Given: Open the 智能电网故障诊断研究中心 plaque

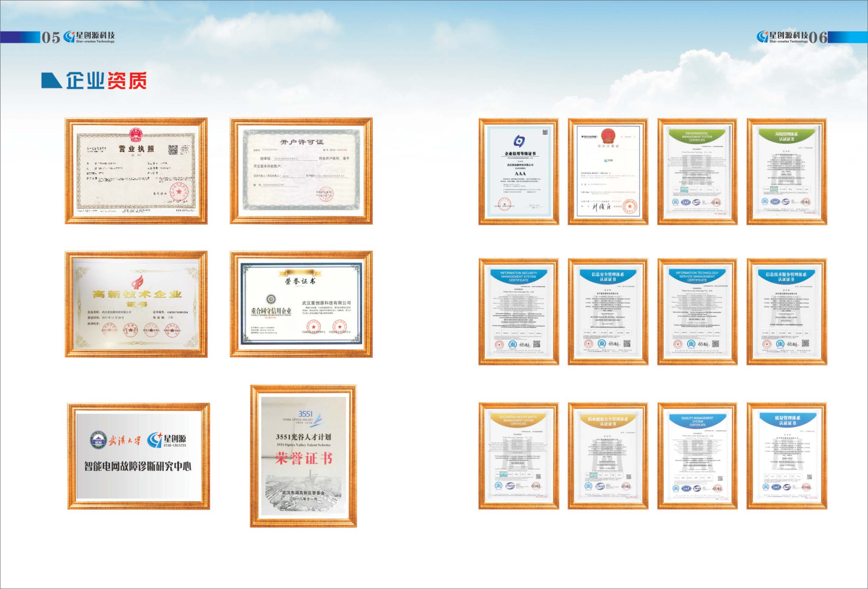Looking at the screenshot, I should [139, 456].
